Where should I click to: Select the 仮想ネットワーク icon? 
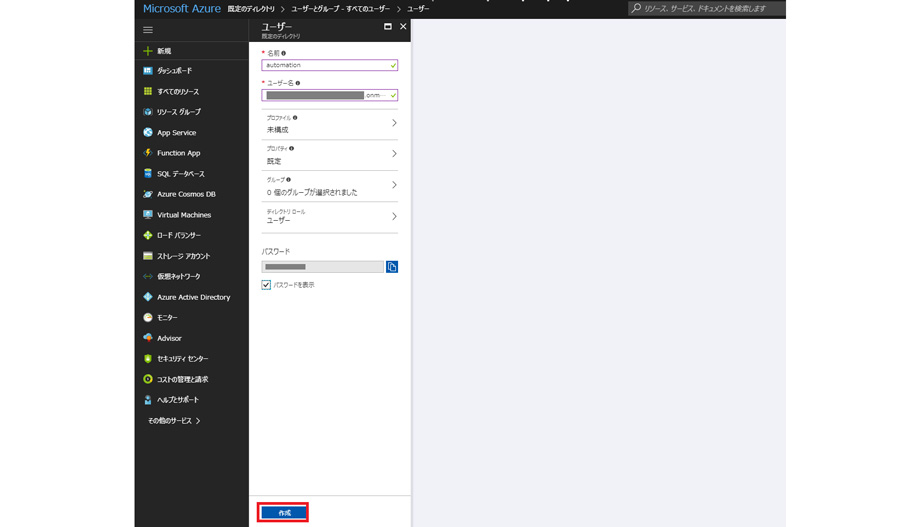(148, 276)
